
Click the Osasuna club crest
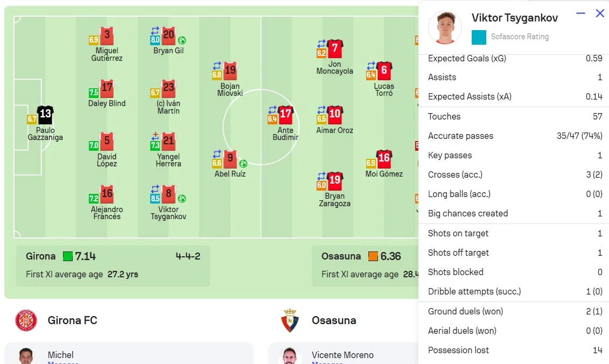[290, 320]
